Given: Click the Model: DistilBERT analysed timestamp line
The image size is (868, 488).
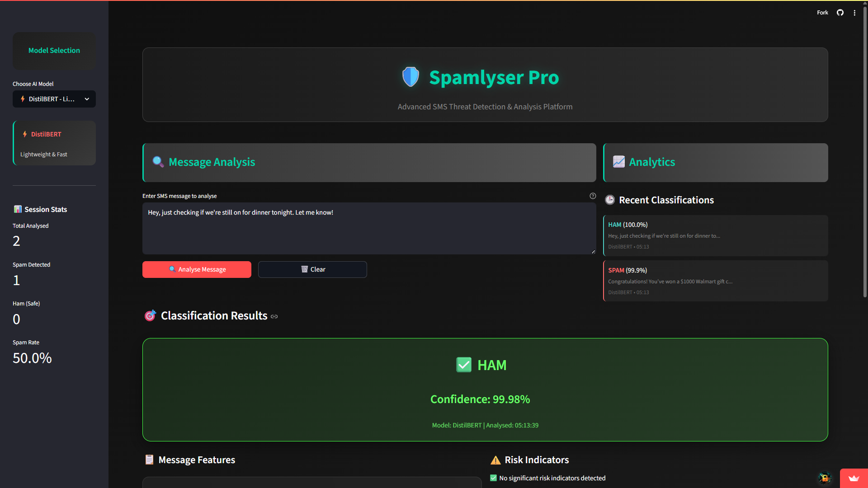Looking at the screenshot, I should coord(485,425).
